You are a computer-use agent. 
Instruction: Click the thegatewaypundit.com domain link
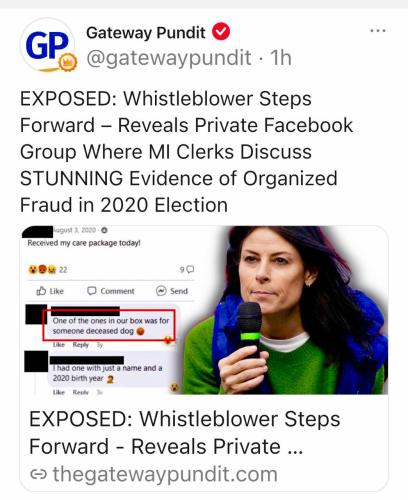pyautogui.click(x=165, y=474)
